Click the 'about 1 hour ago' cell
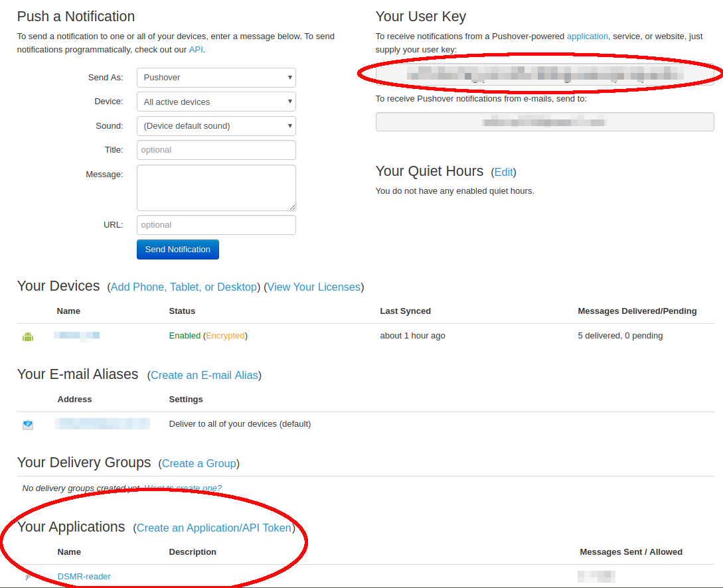This screenshot has width=723, height=588. coord(413,335)
